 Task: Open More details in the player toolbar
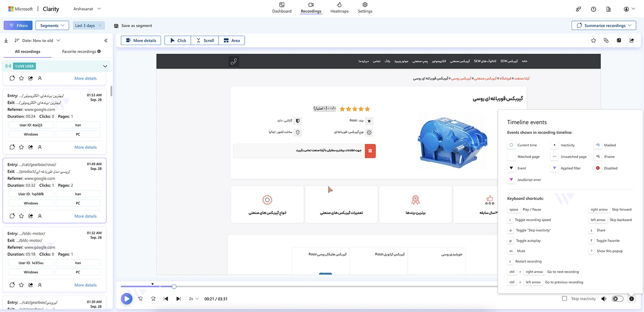141,41
